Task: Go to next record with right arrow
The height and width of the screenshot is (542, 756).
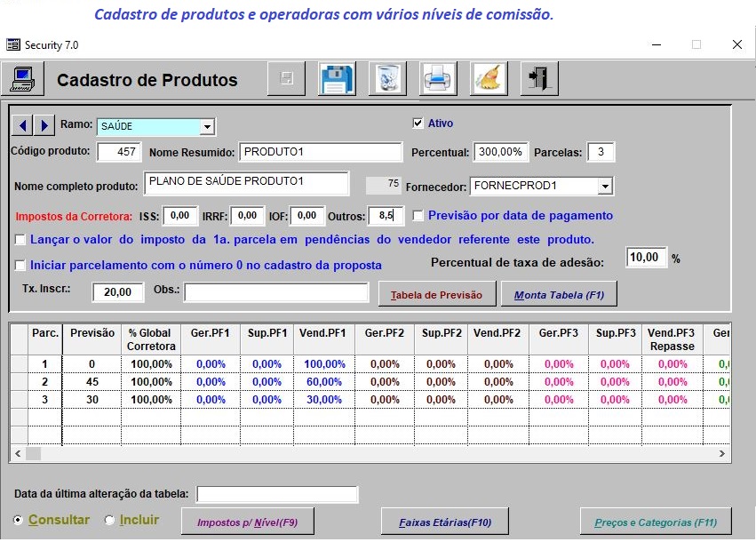Action: click(x=44, y=126)
